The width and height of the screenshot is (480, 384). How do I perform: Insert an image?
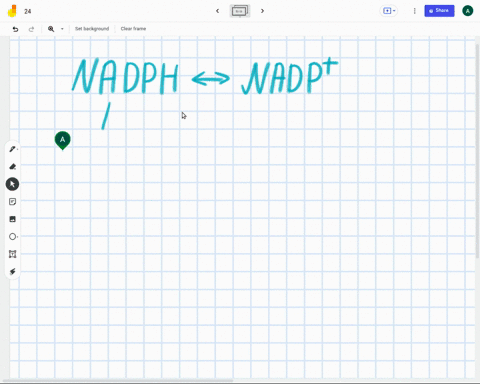(12, 219)
